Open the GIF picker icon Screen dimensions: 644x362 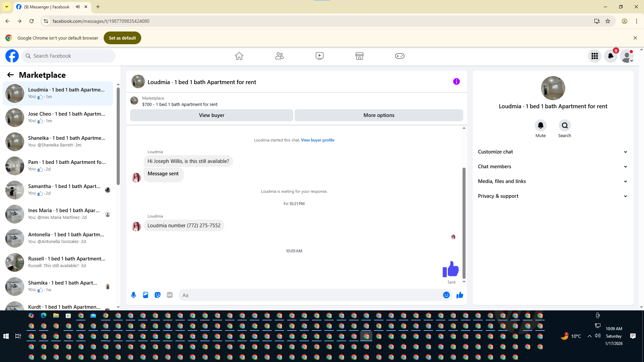click(170, 295)
